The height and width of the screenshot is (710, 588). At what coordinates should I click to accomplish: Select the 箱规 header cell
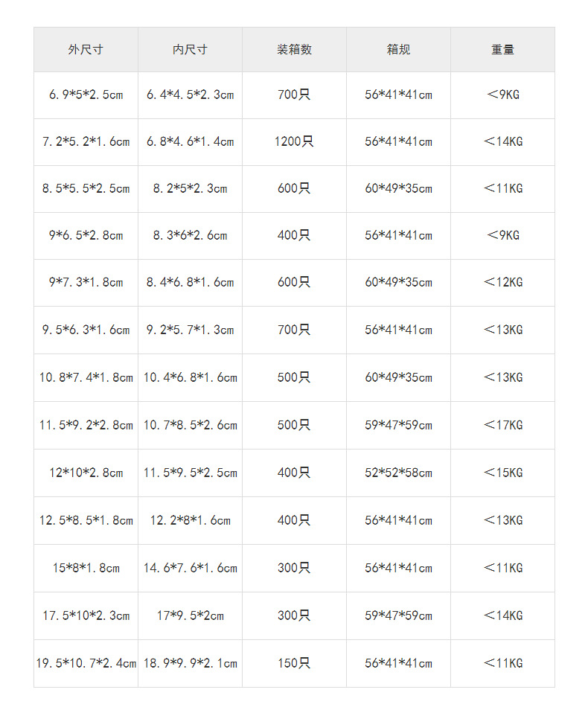coord(398,50)
